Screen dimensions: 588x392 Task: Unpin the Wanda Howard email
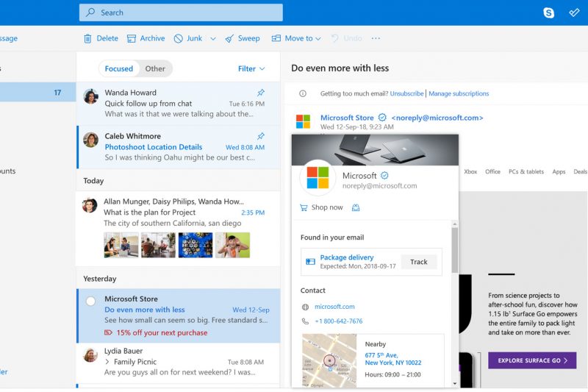(x=261, y=92)
